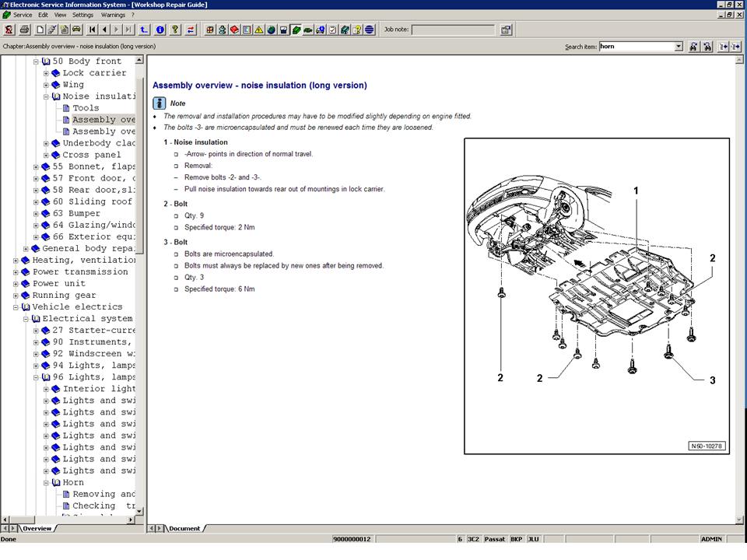Expand the General body repairs node
The width and height of the screenshot is (747, 560).
[26, 249]
